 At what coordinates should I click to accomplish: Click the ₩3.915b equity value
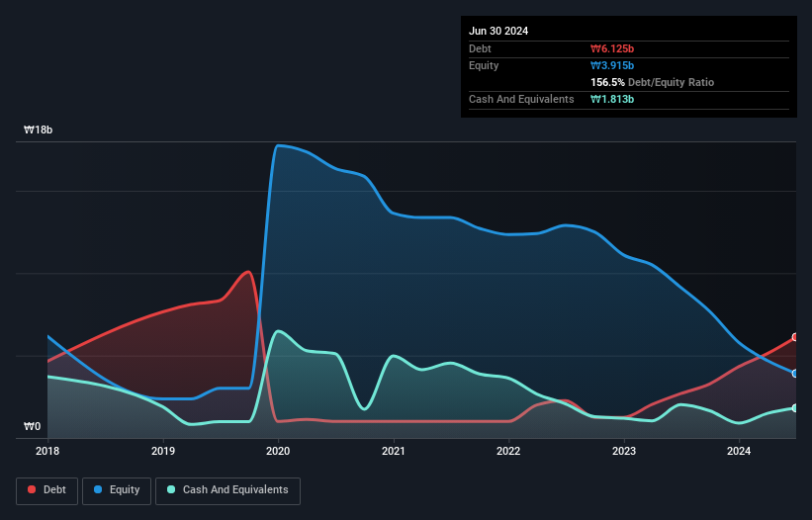tap(612, 65)
